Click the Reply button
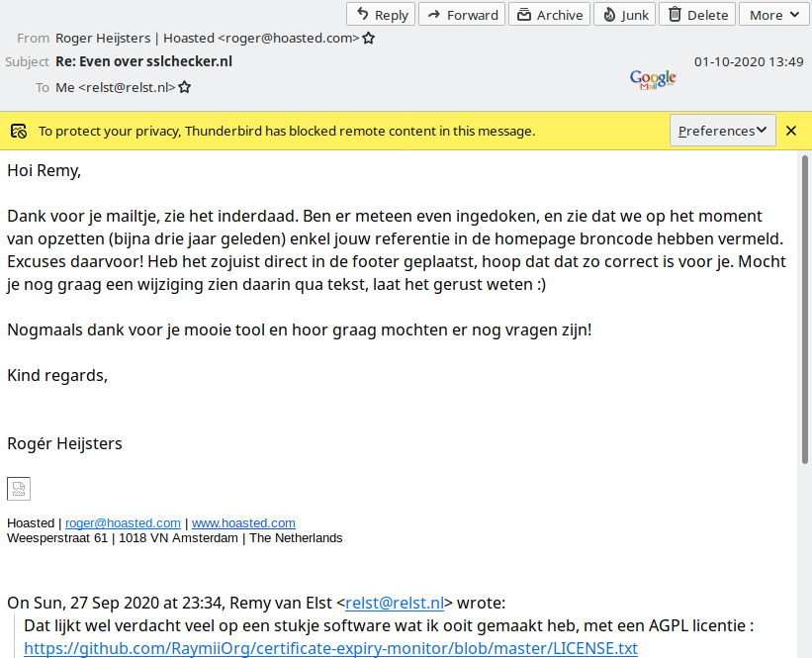Screen dimensions: 812x658 (381, 15)
